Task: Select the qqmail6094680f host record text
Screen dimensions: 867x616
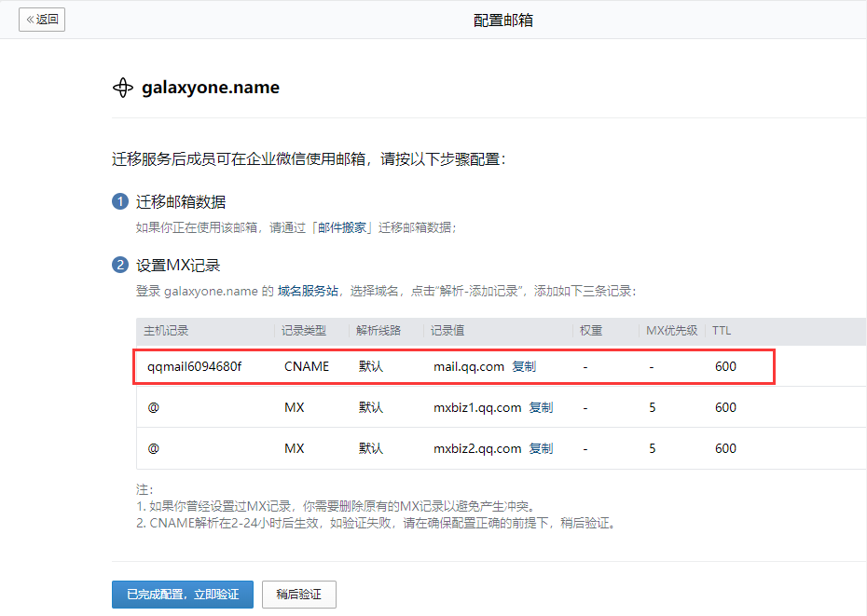Action: [x=194, y=366]
